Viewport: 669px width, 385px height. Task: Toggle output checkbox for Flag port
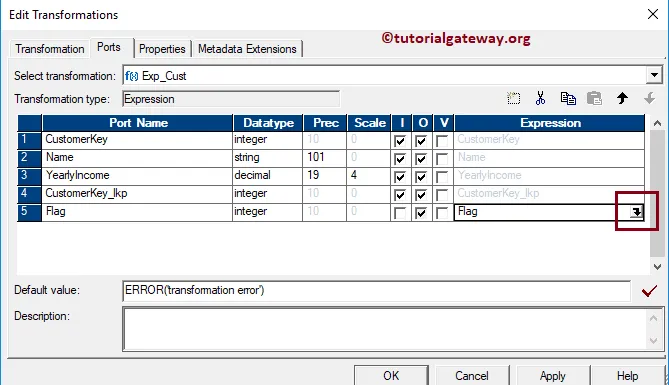click(421, 213)
